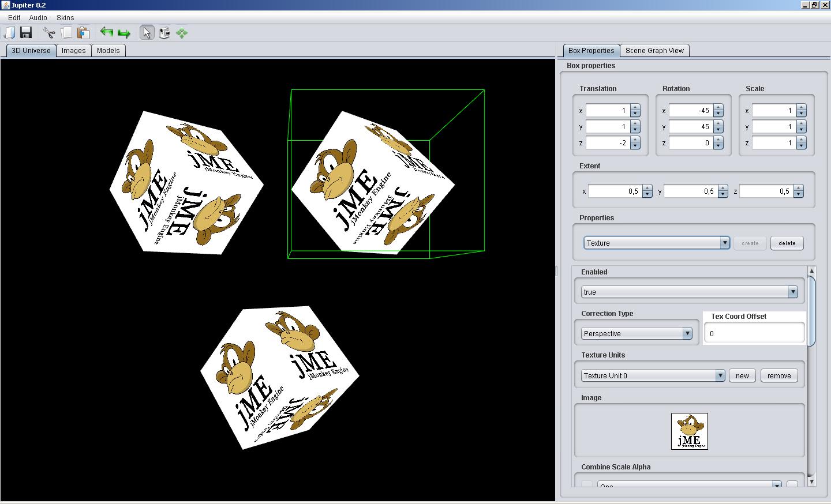
Task: Click the properties panel scroll-down arrow
Action: [x=812, y=482]
